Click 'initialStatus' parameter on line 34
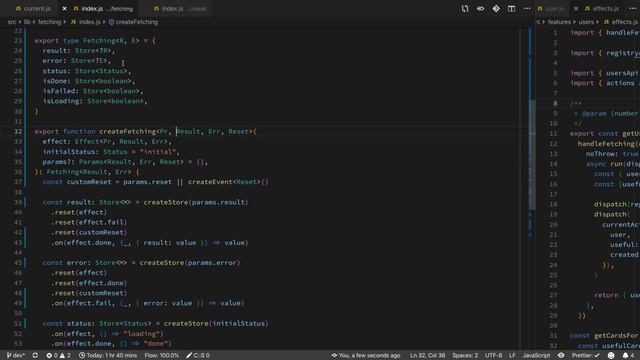640x360 pixels. 69,152
